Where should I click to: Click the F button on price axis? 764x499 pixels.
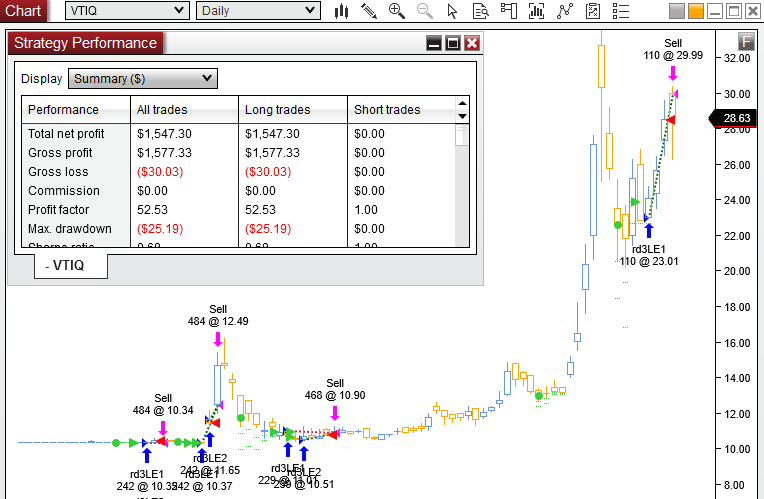tap(746, 42)
